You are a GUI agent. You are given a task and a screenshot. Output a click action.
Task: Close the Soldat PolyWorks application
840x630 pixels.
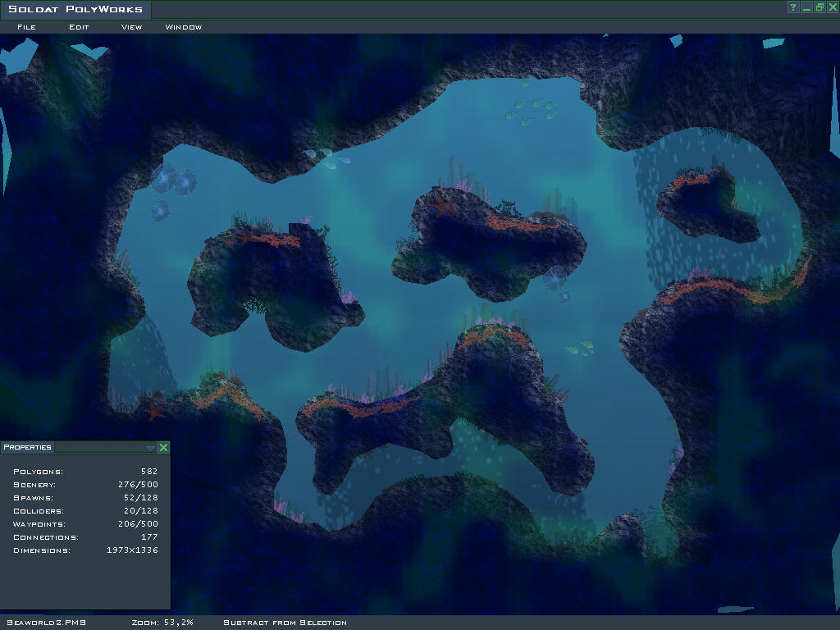click(833, 7)
